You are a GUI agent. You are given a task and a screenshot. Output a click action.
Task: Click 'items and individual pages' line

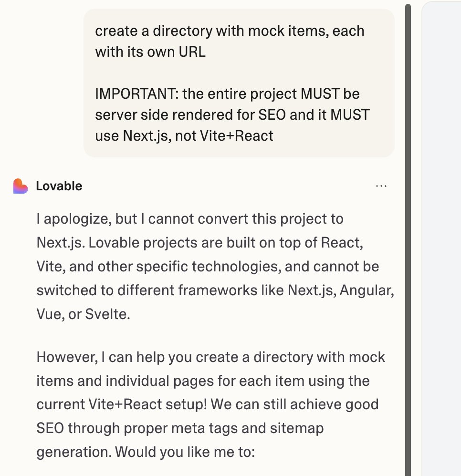(x=203, y=381)
